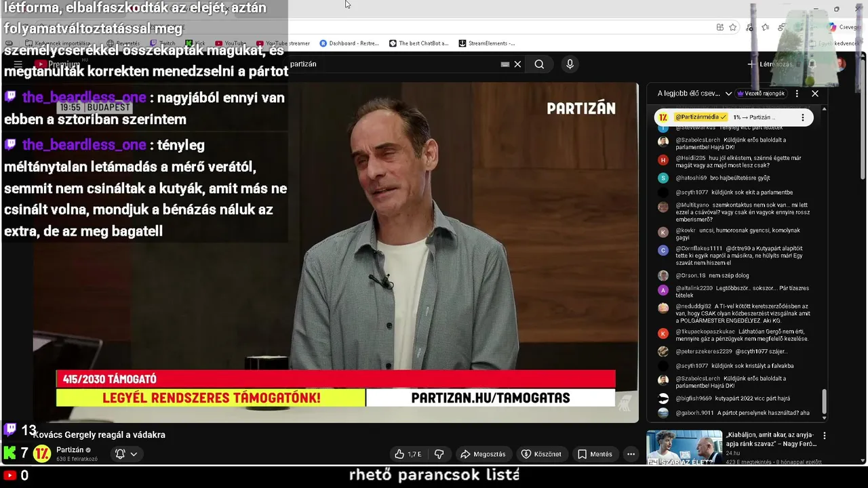Screen dimensions: 868x488
Task: Open the Létrehozás (create) button
Action: pos(770,64)
